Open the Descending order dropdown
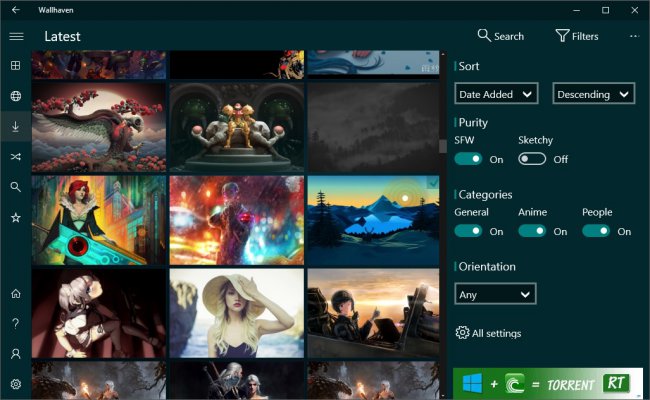650x400 pixels. point(594,93)
